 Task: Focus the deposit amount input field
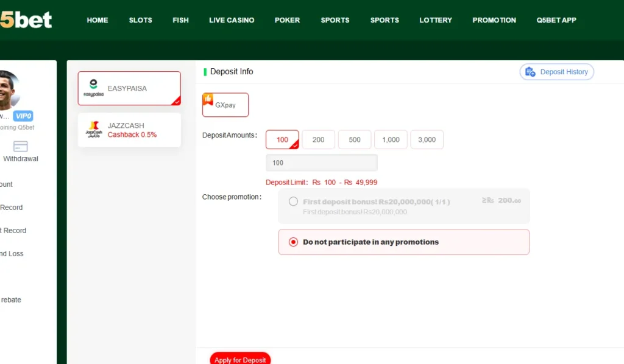tap(322, 163)
